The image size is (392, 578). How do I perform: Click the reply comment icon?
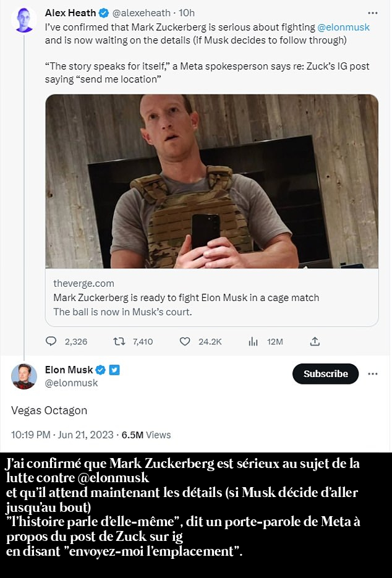(51, 341)
